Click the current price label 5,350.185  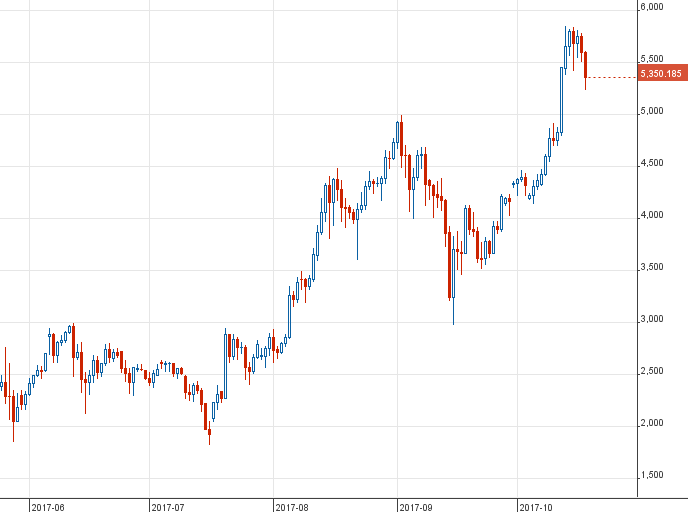pos(662,73)
